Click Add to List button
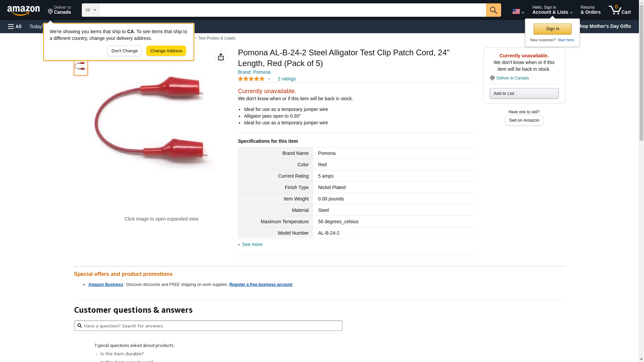This screenshot has height=362, width=644. pos(524,93)
